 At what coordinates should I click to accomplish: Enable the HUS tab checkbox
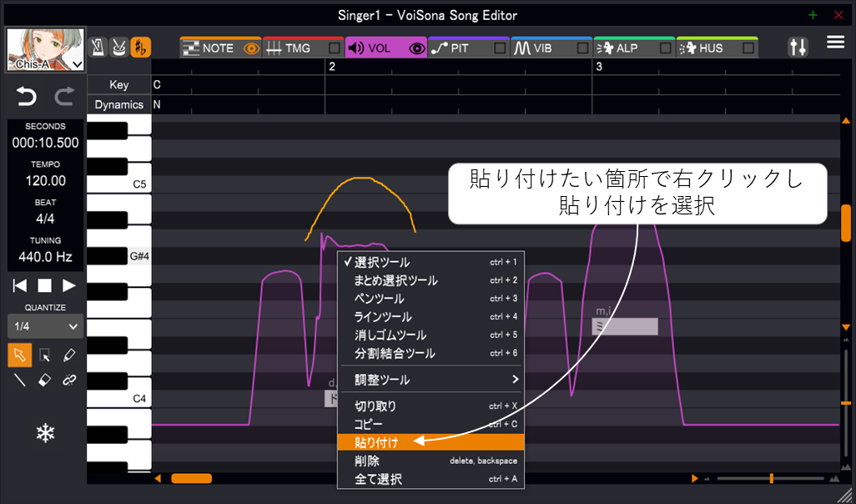click(x=748, y=48)
